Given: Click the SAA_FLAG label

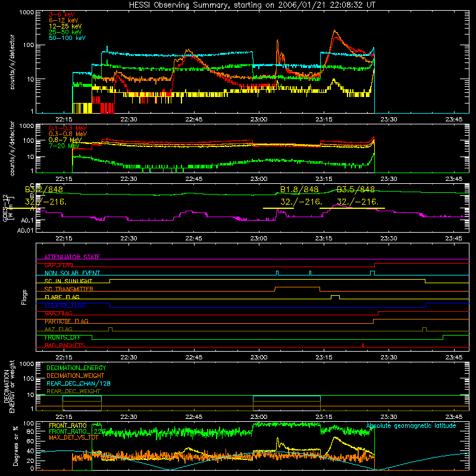Looking at the screenshot, I should click(x=58, y=314).
